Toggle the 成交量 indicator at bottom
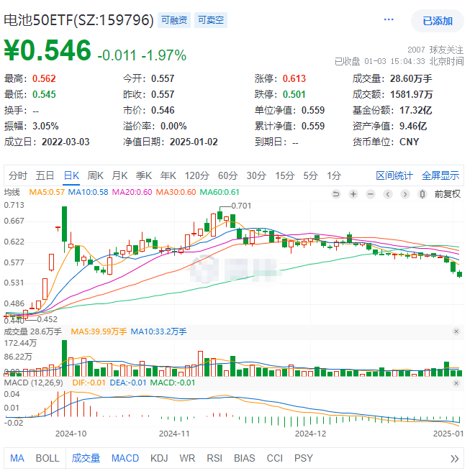 point(86,458)
